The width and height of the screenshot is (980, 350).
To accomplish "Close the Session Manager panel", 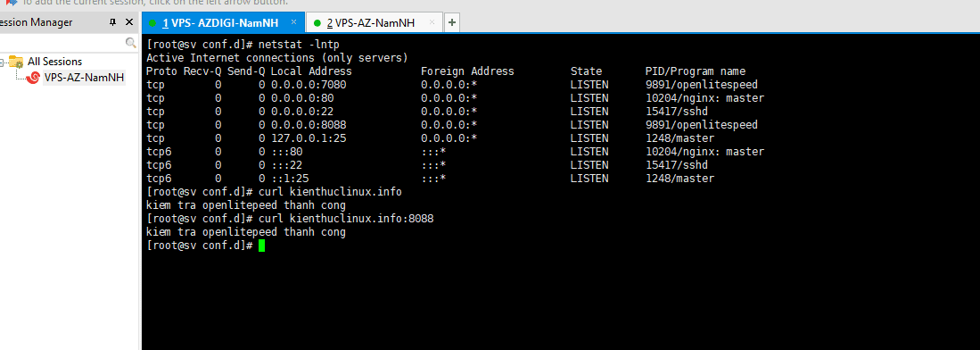I will pyautogui.click(x=128, y=22).
